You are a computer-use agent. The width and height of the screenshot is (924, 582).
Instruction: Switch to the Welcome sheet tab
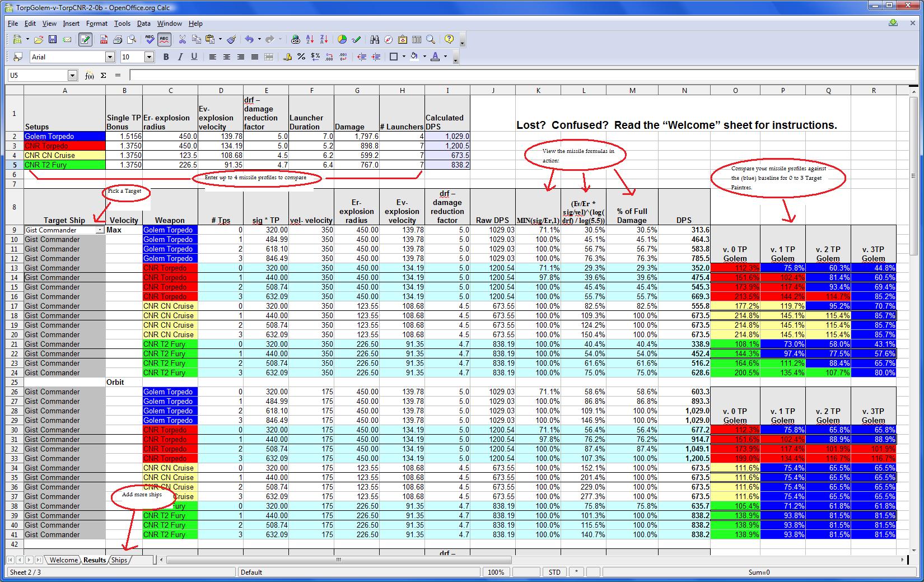coord(63,560)
